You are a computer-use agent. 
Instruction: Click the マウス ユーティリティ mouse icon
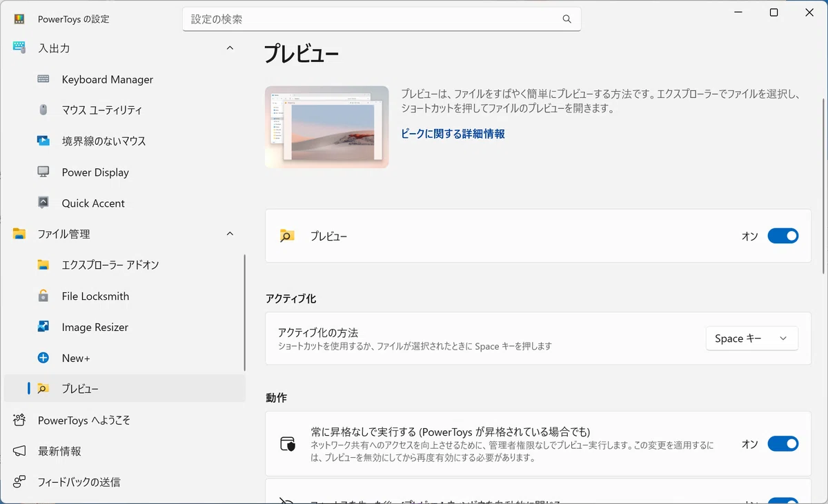click(x=43, y=110)
